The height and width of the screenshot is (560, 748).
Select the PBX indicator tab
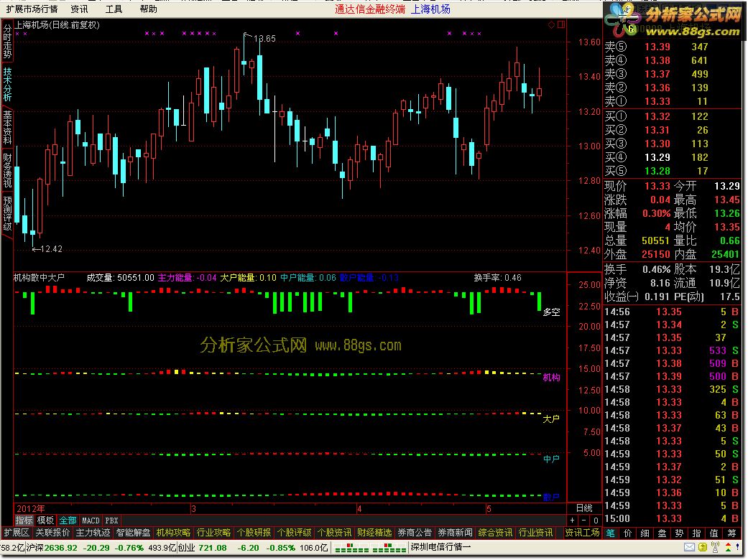coord(111,521)
